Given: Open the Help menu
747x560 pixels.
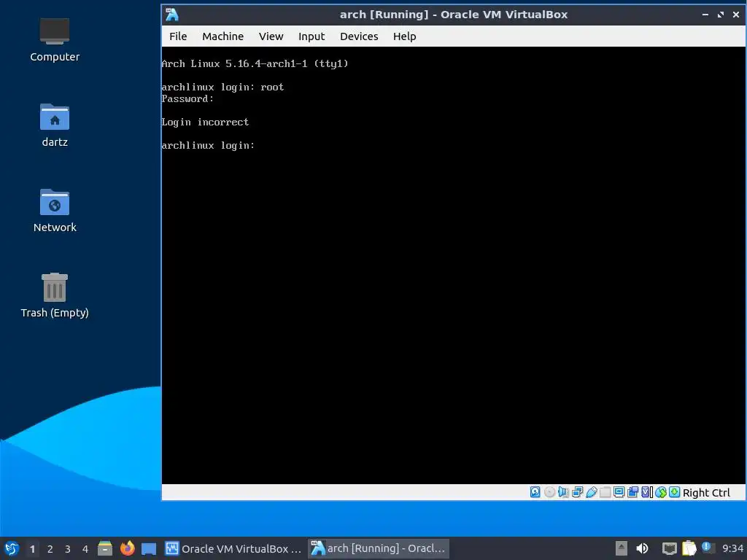Looking at the screenshot, I should pos(404,36).
